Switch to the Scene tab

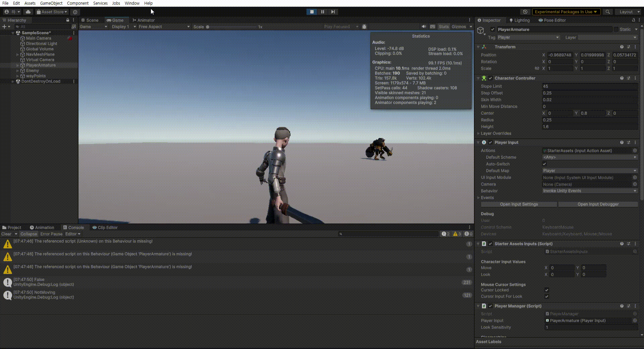point(90,20)
